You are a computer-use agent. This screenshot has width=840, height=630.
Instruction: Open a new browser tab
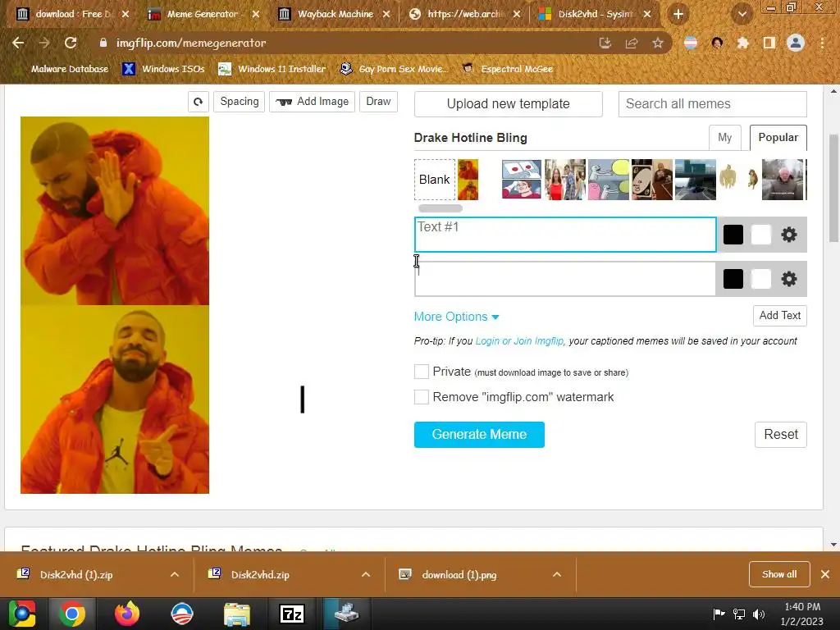678,15
